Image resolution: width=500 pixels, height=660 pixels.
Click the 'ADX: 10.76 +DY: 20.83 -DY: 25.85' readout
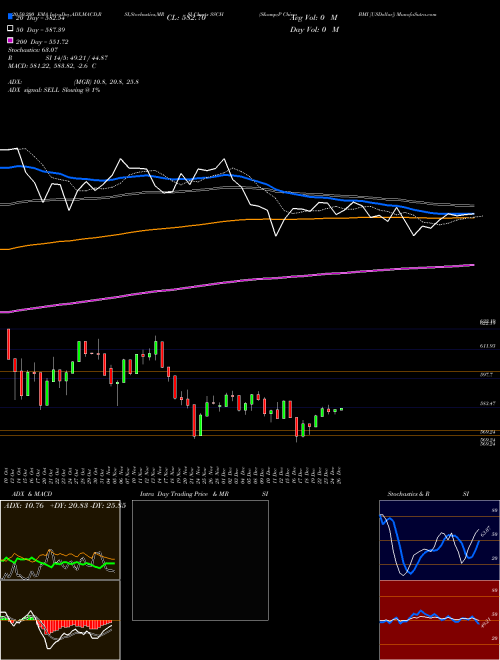[65, 506]
